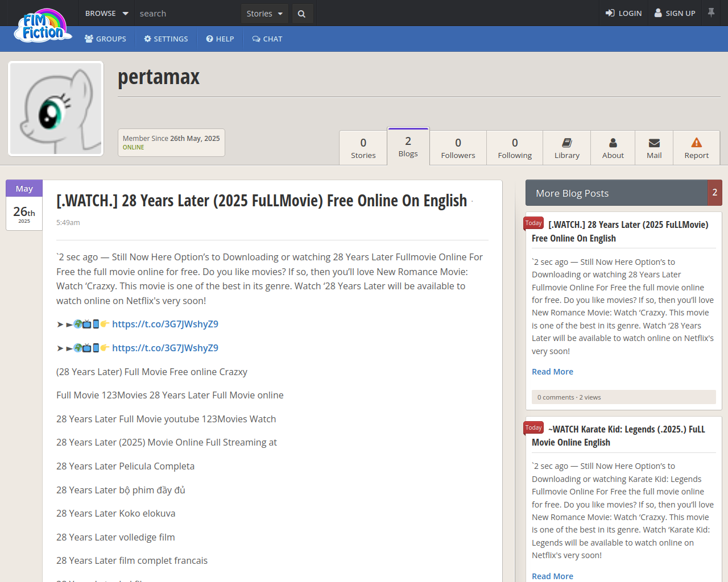The image size is (728, 582).
Task: Click 'Full Movie 123Movies 28 Years Later' line
Action: [170, 395]
